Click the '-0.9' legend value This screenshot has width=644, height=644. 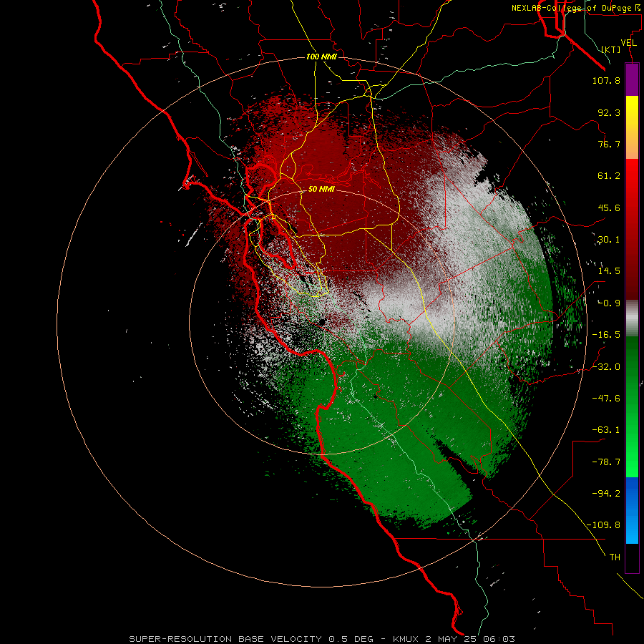click(609, 303)
